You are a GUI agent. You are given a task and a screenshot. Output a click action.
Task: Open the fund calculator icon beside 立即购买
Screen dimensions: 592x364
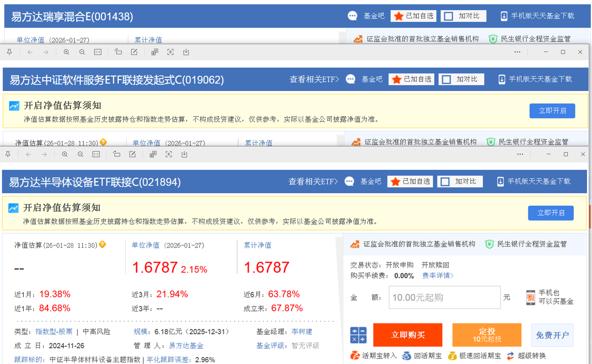click(358, 335)
